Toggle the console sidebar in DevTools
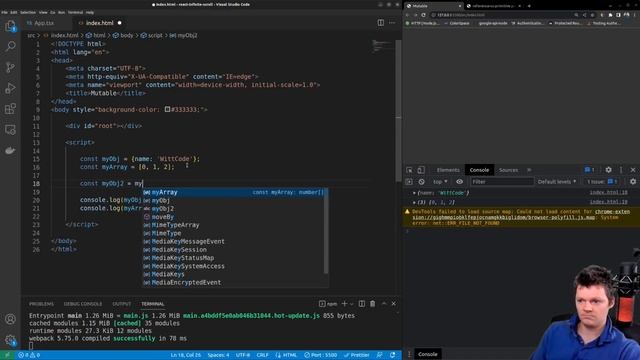This screenshot has height=360, width=640. (409, 182)
